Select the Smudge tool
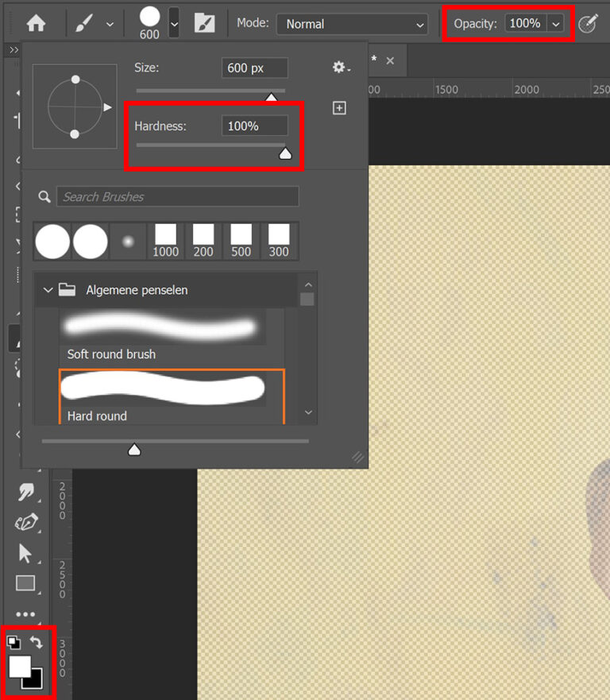This screenshot has height=700, width=610. click(x=25, y=493)
